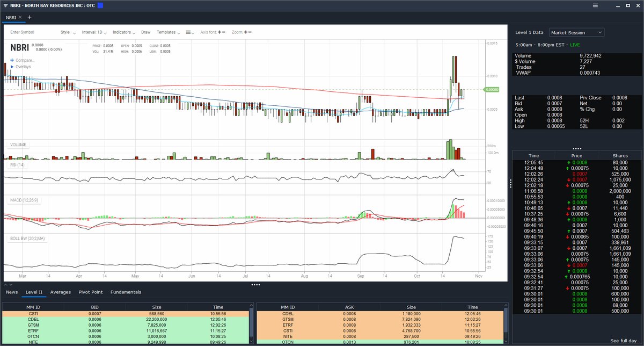This screenshot has height=346, width=644.
Task: Expand the Overlays triangle
Action: point(12,67)
